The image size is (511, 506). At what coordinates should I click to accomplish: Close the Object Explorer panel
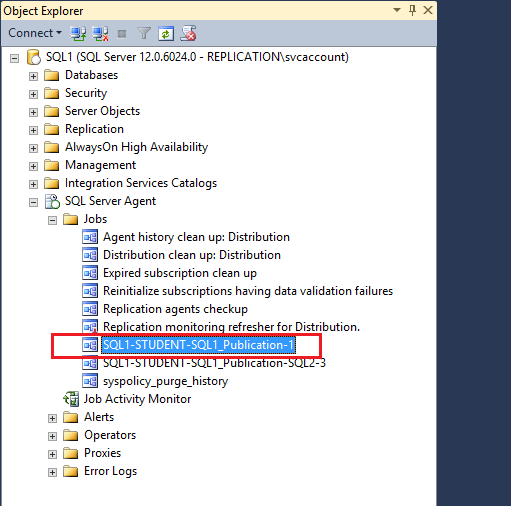click(x=428, y=10)
